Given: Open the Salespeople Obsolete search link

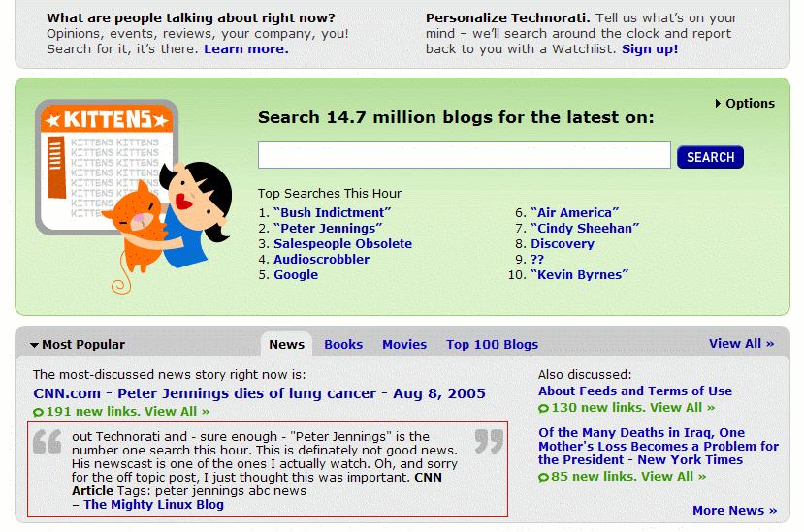Looking at the screenshot, I should (x=342, y=244).
